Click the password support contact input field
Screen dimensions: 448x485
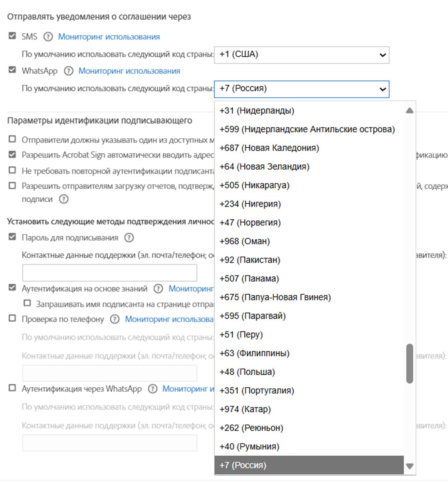coord(109,273)
